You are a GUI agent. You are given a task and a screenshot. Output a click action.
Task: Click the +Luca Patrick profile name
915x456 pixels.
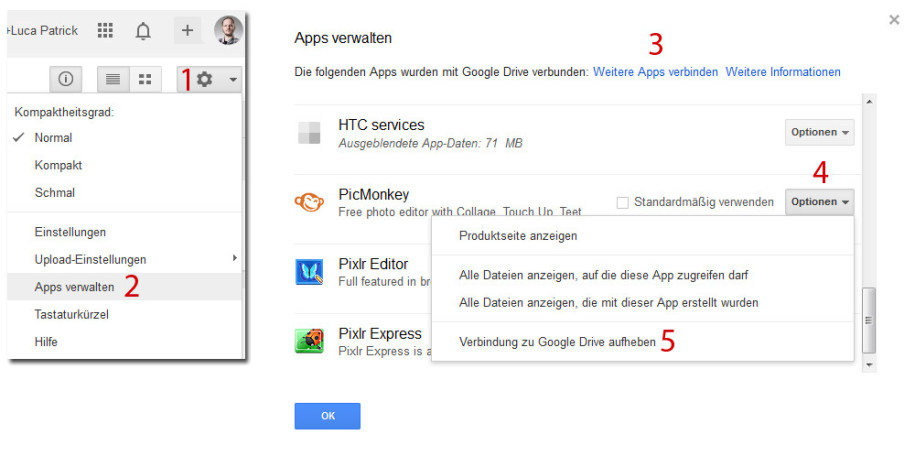(x=43, y=31)
